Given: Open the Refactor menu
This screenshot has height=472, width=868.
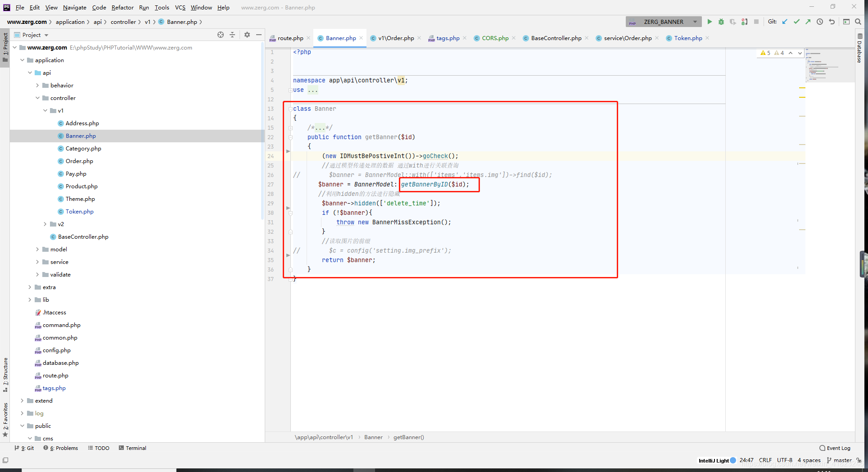Looking at the screenshot, I should tap(122, 7).
